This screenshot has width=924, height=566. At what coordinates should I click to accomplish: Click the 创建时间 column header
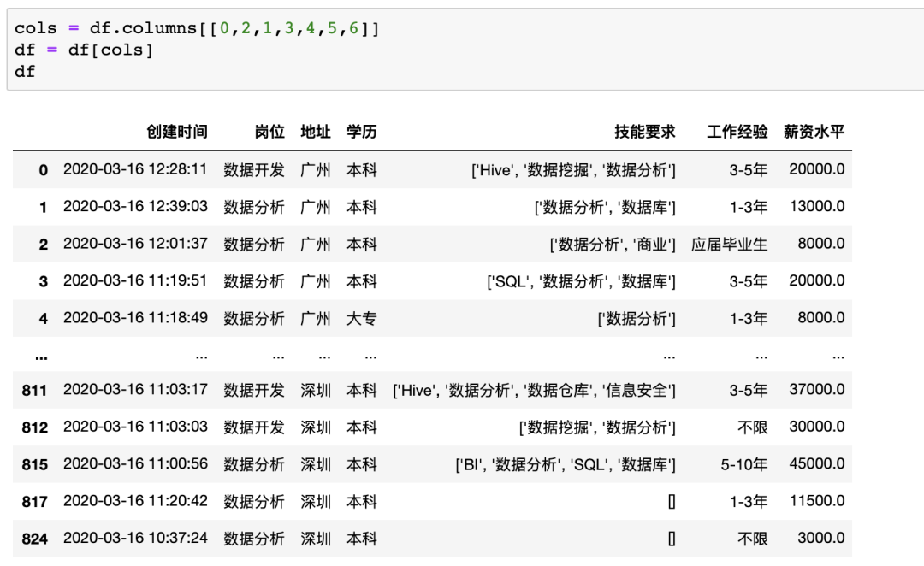pos(177,132)
